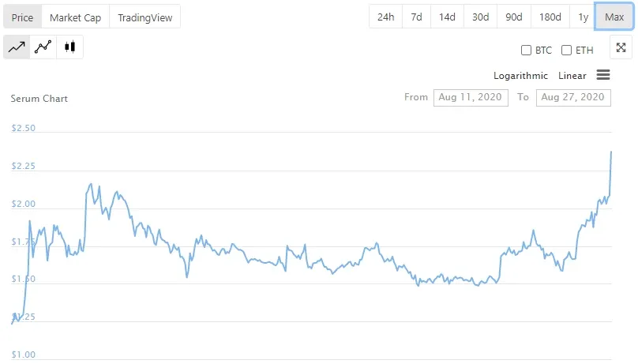Switch to the candlestick chart icon
The width and height of the screenshot is (638, 364).
click(70, 47)
